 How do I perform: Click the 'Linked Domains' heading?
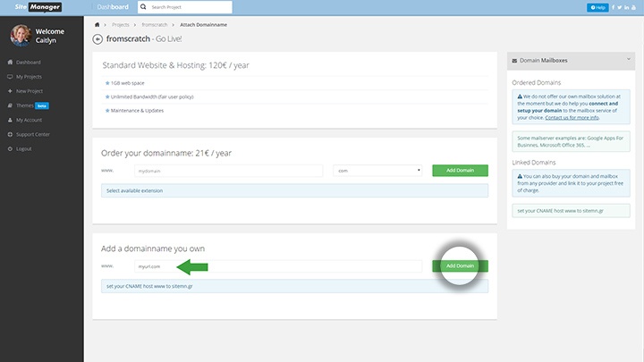pos(533,163)
